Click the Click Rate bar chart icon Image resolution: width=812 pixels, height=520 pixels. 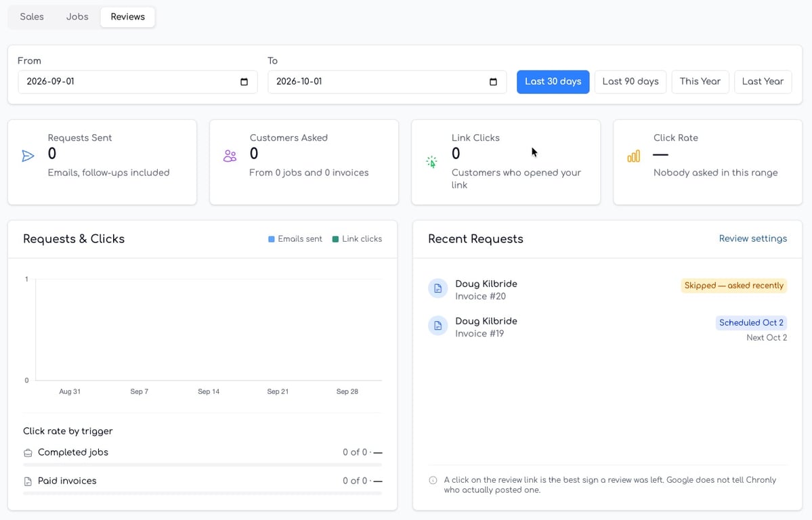633,156
